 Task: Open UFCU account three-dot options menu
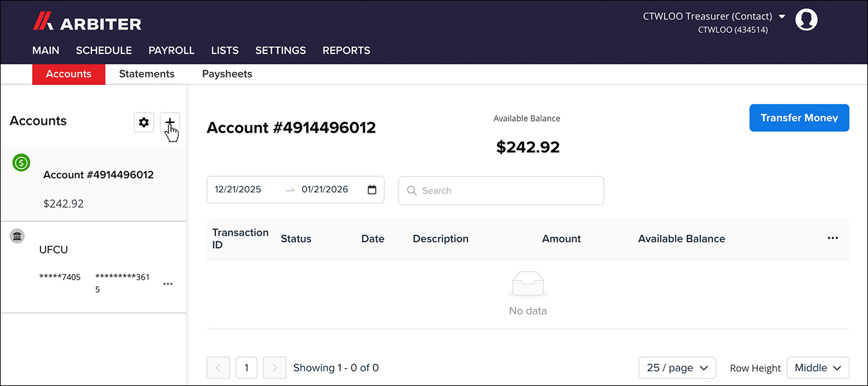[x=168, y=284]
